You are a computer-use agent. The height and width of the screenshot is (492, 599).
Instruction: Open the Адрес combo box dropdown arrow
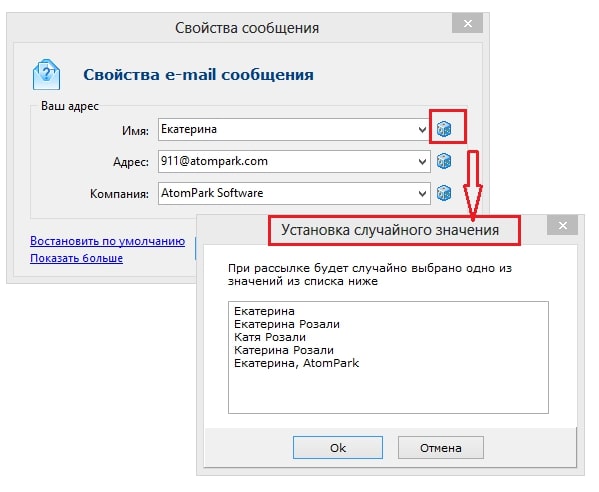pos(422,161)
